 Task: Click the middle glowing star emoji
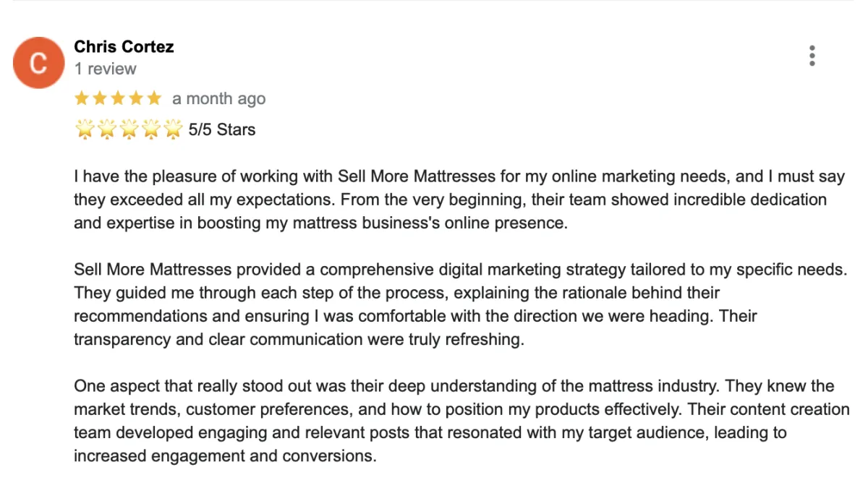129,129
